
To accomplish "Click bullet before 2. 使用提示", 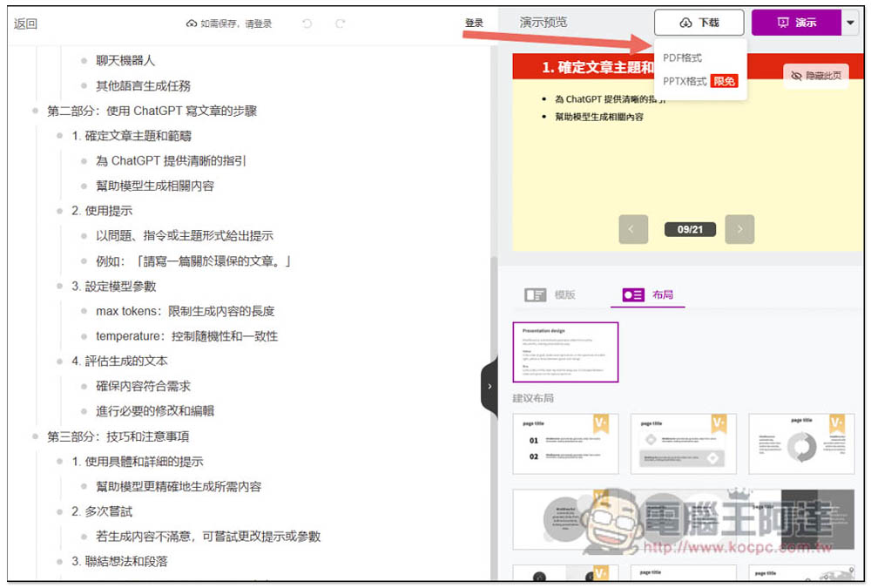I will (x=59, y=211).
